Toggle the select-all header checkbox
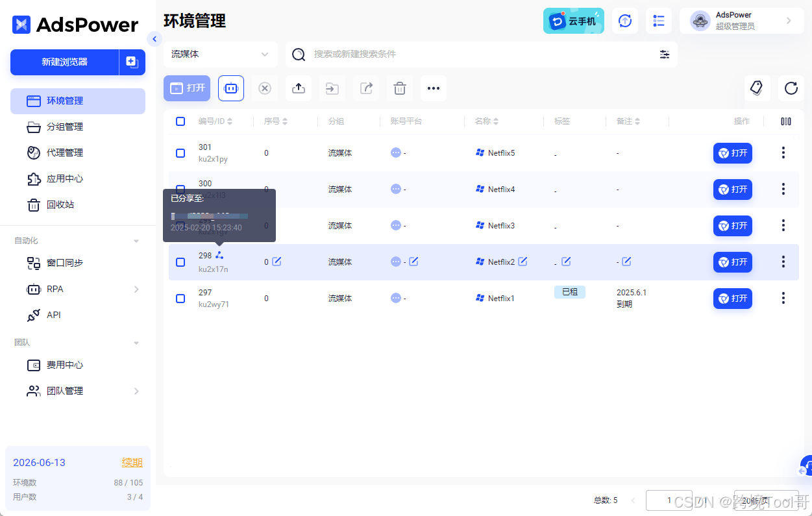The height and width of the screenshot is (516, 812). click(180, 121)
